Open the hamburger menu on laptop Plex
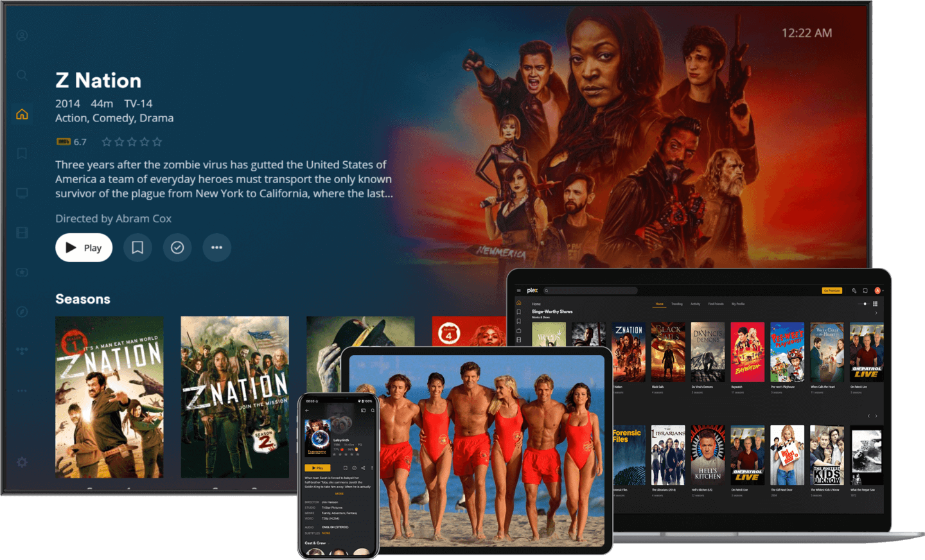The height and width of the screenshot is (560, 925). tap(518, 290)
